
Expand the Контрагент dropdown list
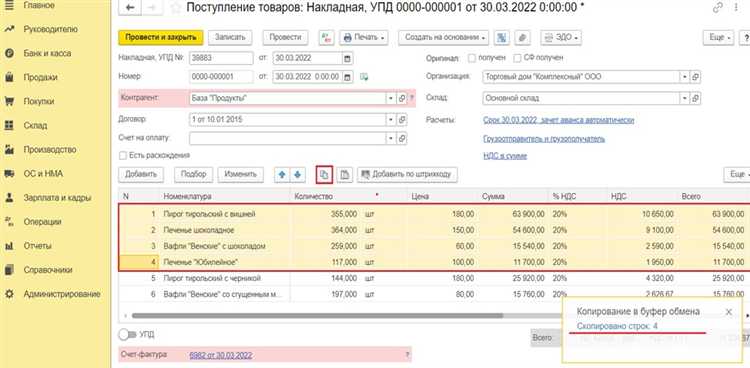[392, 98]
